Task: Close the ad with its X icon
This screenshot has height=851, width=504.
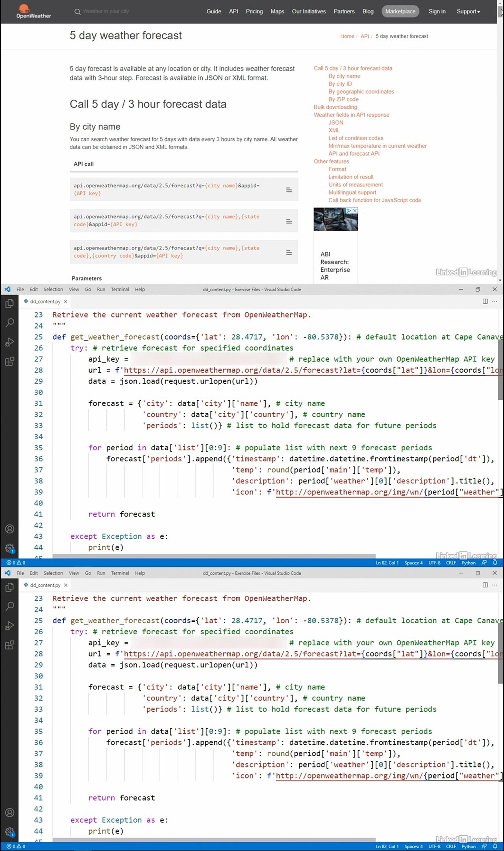Action: [355, 211]
